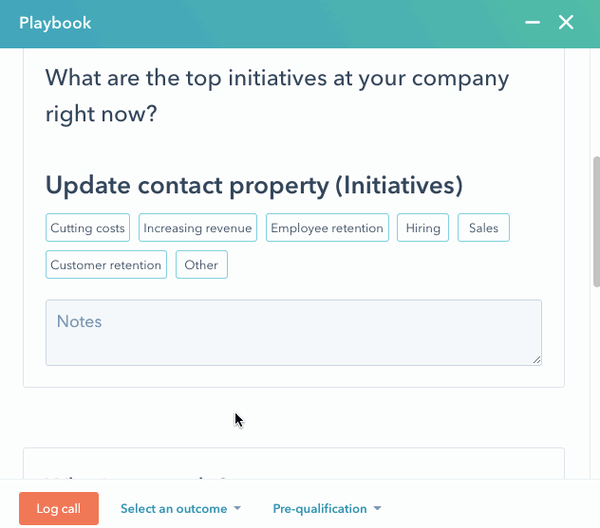This screenshot has width=600, height=528.
Task: Click the top initiatives question text
Action: click(277, 95)
